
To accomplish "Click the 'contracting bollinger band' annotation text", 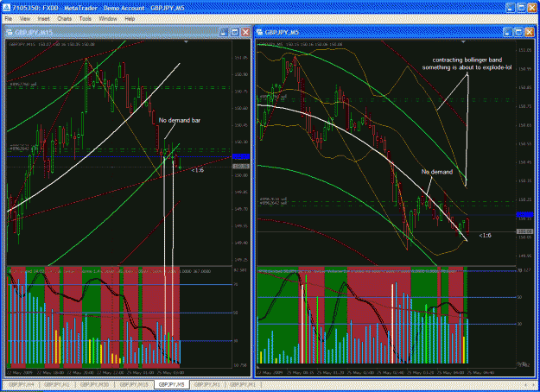I will (x=467, y=60).
